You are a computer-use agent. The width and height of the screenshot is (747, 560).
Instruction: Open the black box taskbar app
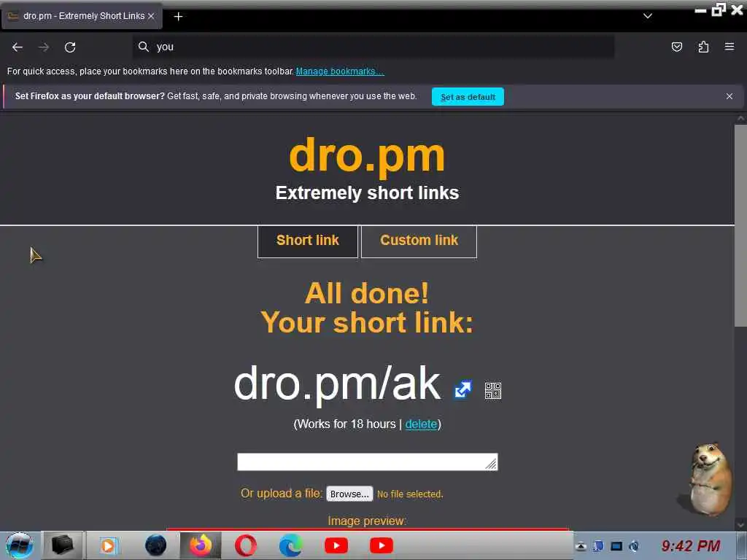63,545
